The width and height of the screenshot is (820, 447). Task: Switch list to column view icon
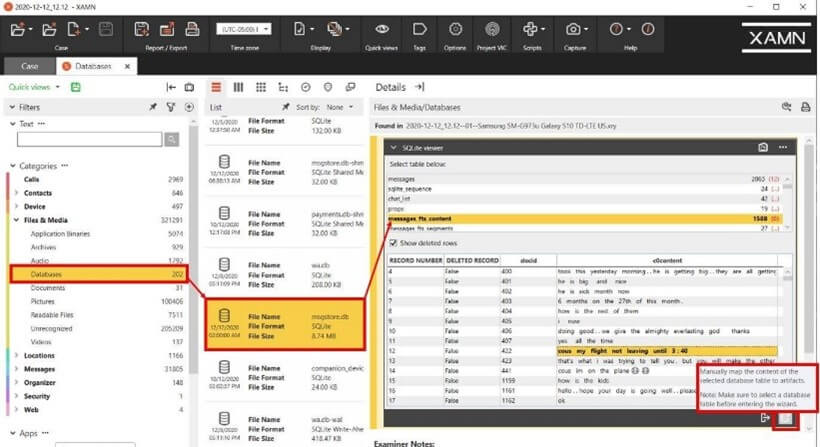click(238, 87)
